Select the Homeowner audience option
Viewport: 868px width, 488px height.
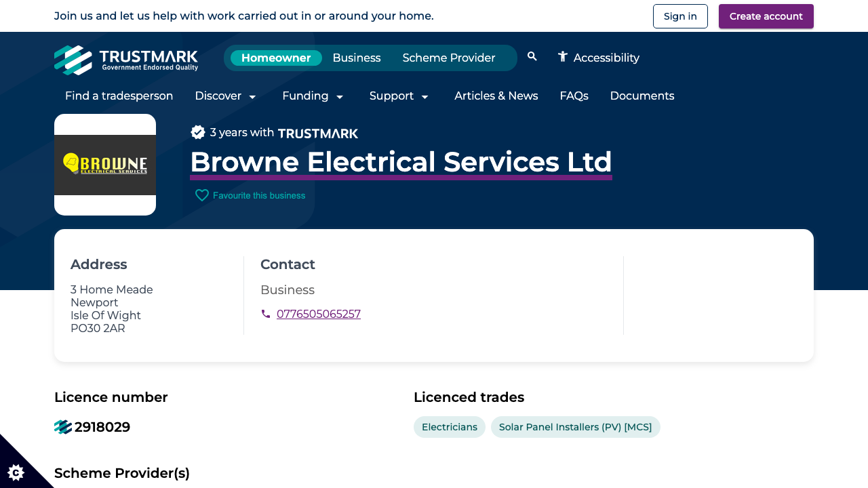pos(276,58)
